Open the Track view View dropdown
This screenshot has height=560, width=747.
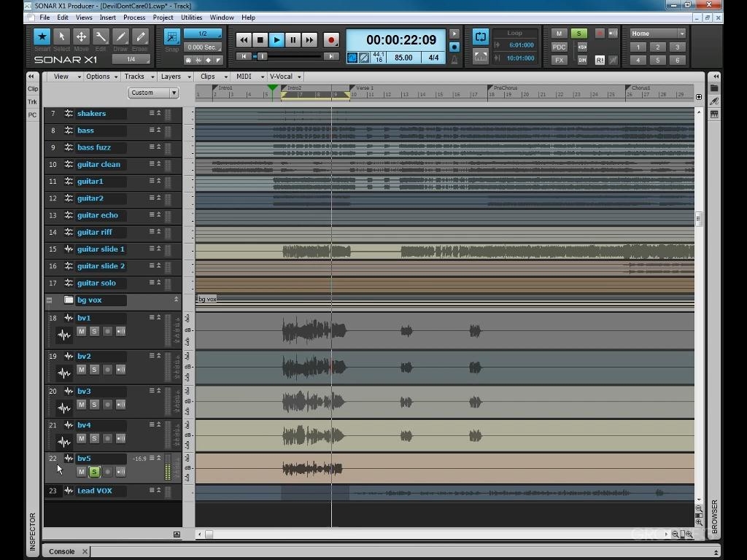[x=66, y=77]
